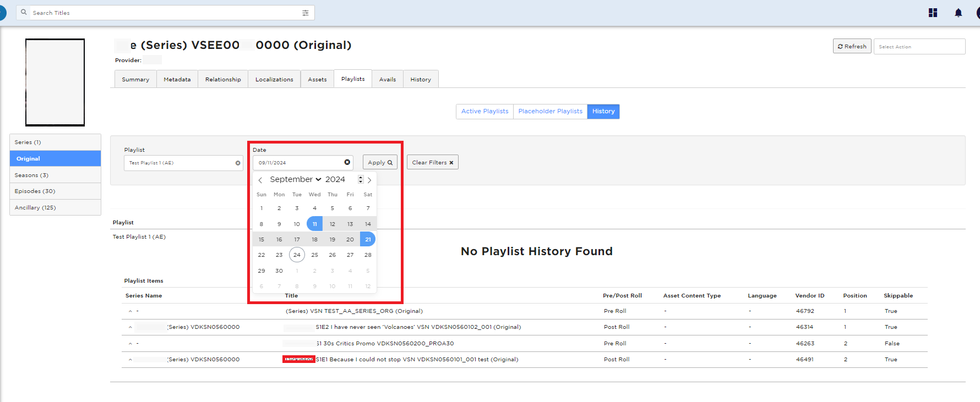
Task: Open Episodes (30) in sidebar
Action: pos(55,191)
